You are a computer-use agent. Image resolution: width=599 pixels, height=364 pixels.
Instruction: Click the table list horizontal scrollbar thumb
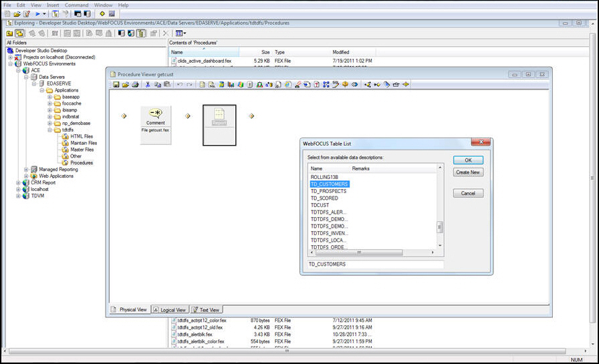pyautogui.click(x=359, y=252)
